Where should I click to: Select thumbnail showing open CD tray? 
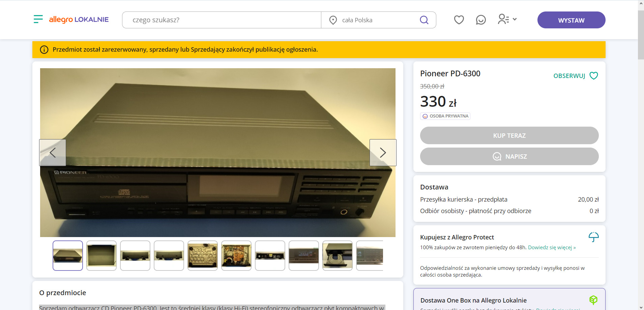(x=338, y=256)
